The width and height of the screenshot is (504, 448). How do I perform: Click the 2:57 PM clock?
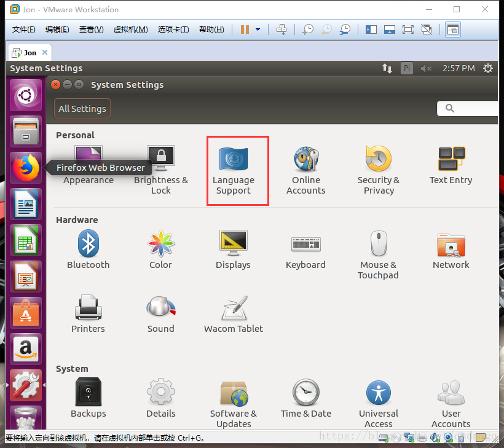tap(459, 68)
